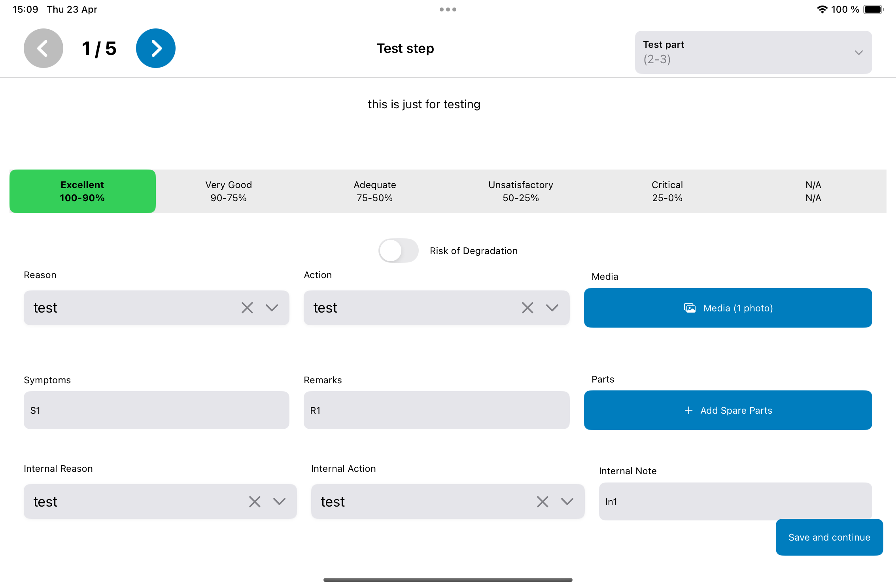Expand the Test part dropdown
896x588 pixels.
(859, 52)
